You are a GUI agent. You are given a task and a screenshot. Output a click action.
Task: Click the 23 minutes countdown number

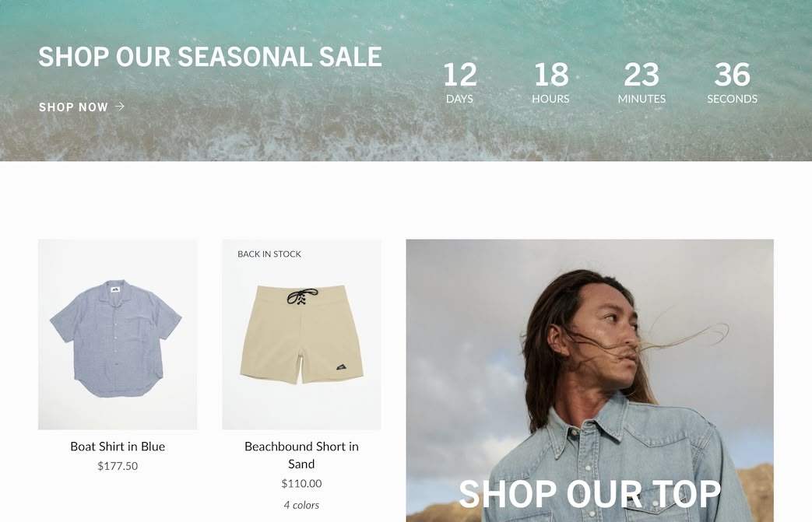click(642, 75)
